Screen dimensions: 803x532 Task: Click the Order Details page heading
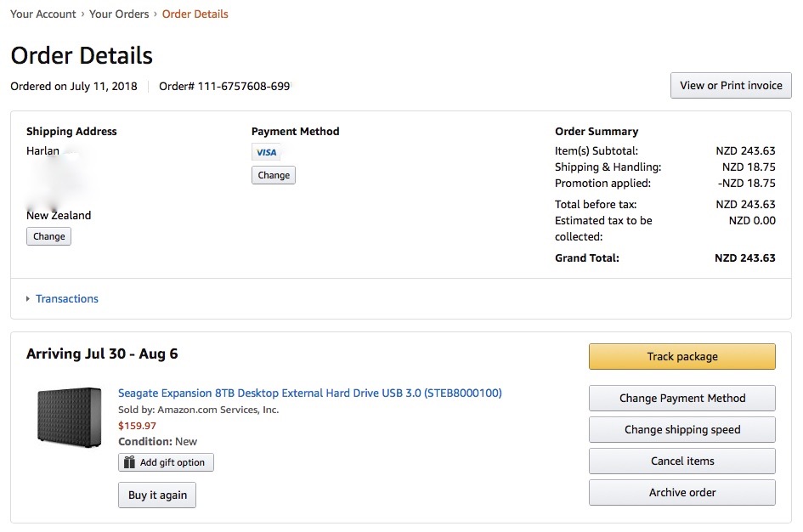point(82,56)
